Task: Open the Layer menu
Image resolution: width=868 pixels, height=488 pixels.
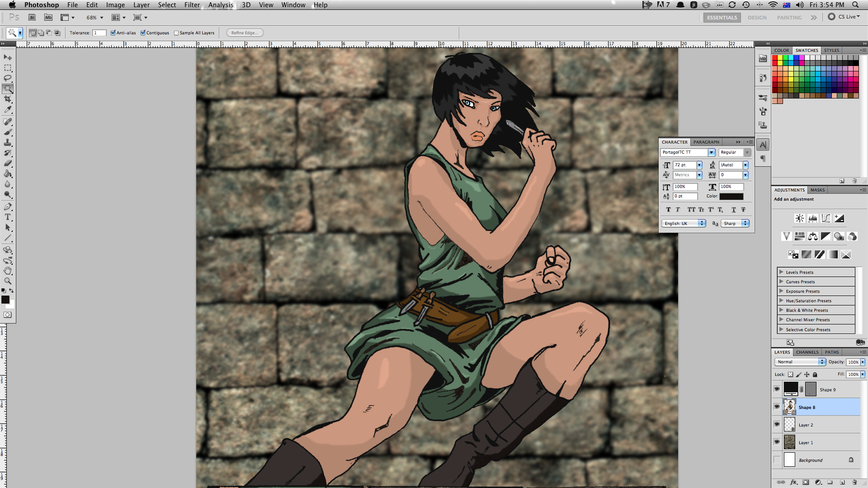Action: point(141,5)
